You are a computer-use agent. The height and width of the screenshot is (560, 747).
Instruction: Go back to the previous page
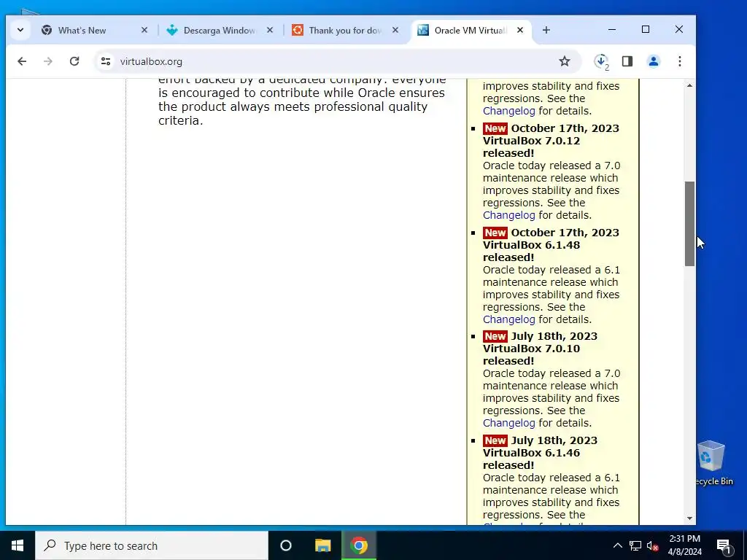[22, 61]
